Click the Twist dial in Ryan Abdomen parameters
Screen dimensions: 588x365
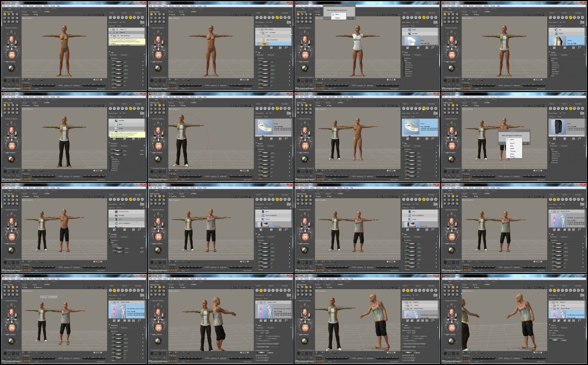coord(118,354)
